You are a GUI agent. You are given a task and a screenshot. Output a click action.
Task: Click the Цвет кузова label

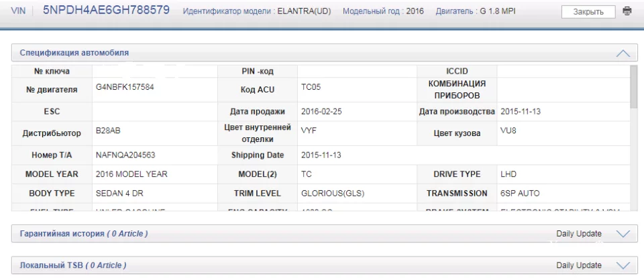[457, 133]
